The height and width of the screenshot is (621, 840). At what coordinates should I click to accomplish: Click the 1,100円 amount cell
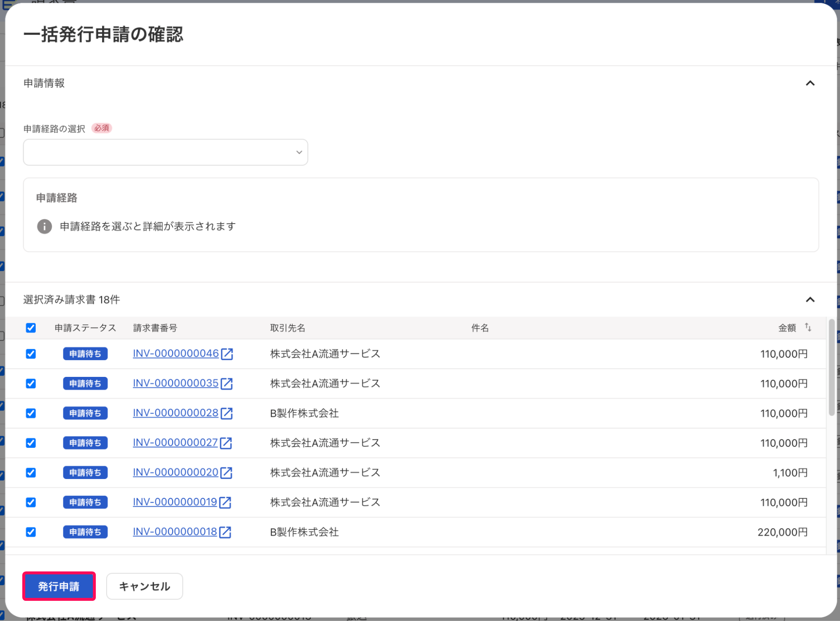coord(790,473)
